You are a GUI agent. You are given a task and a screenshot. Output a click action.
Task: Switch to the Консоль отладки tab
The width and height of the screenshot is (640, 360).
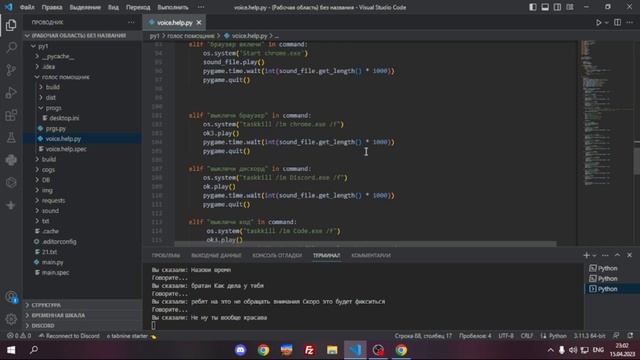coord(277,256)
